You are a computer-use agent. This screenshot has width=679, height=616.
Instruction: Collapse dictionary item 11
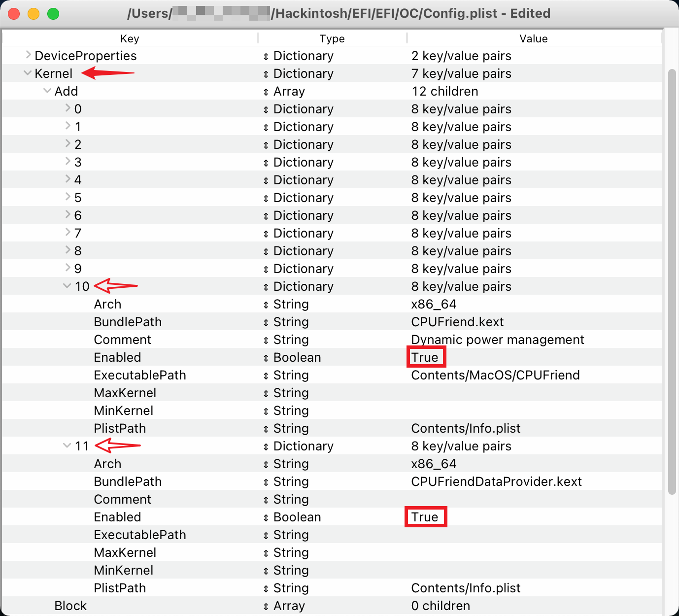point(67,446)
